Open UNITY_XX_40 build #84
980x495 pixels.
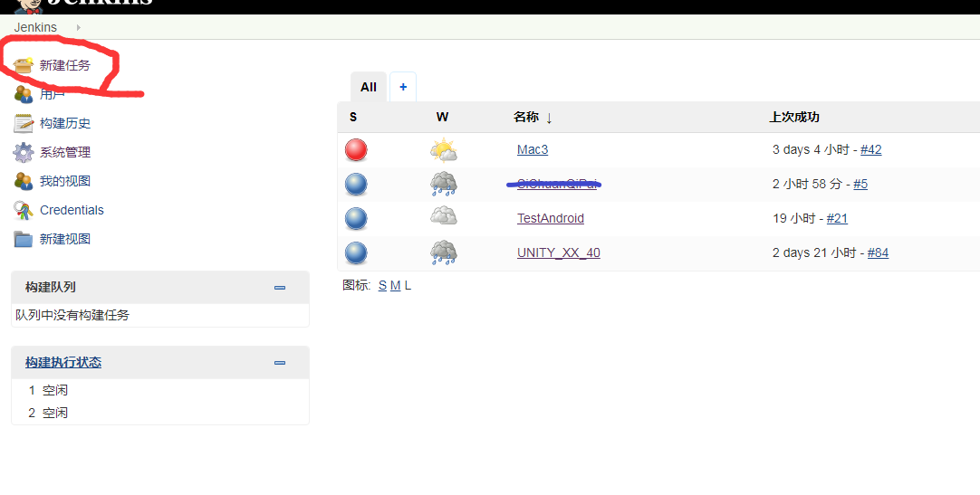[879, 252]
